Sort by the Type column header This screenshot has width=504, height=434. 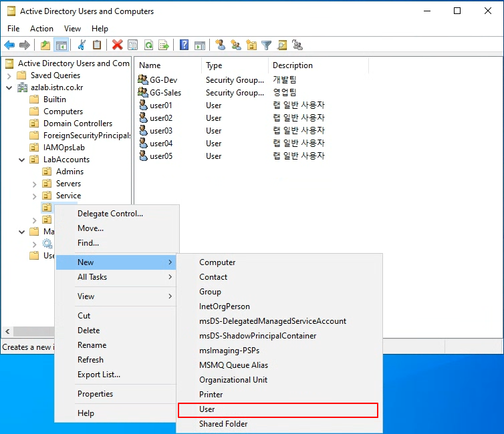coord(235,65)
